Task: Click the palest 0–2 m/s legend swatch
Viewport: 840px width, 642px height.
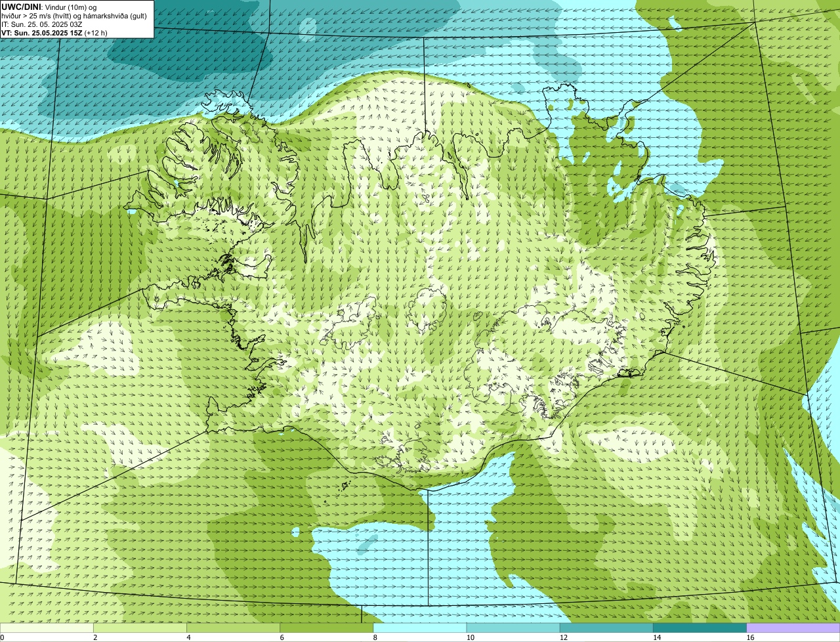Action: click(x=47, y=628)
